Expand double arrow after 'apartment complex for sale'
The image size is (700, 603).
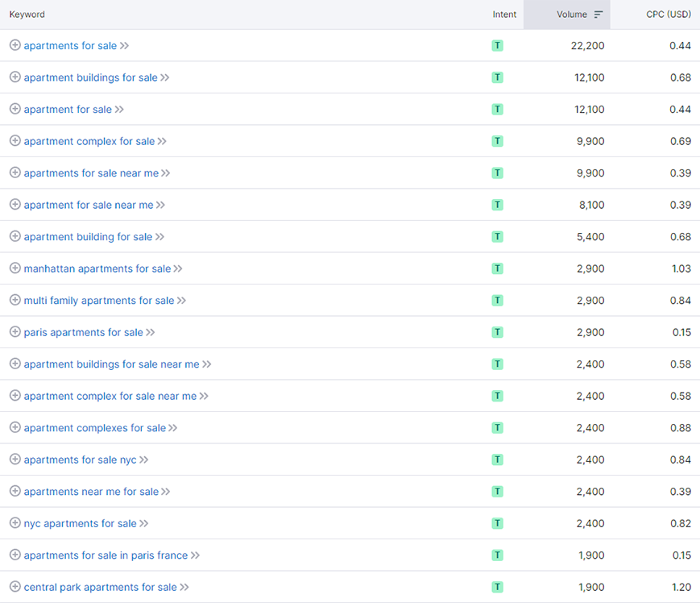pos(162,141)
